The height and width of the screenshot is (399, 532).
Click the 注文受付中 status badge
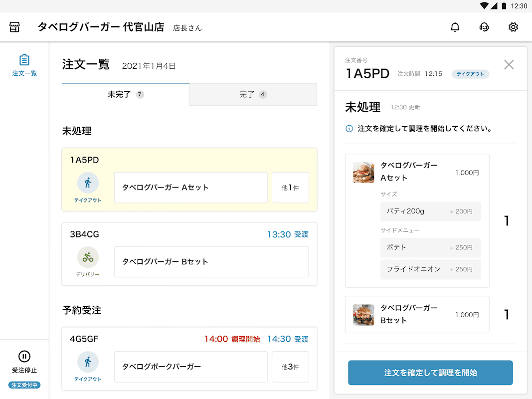click(24, 385)
